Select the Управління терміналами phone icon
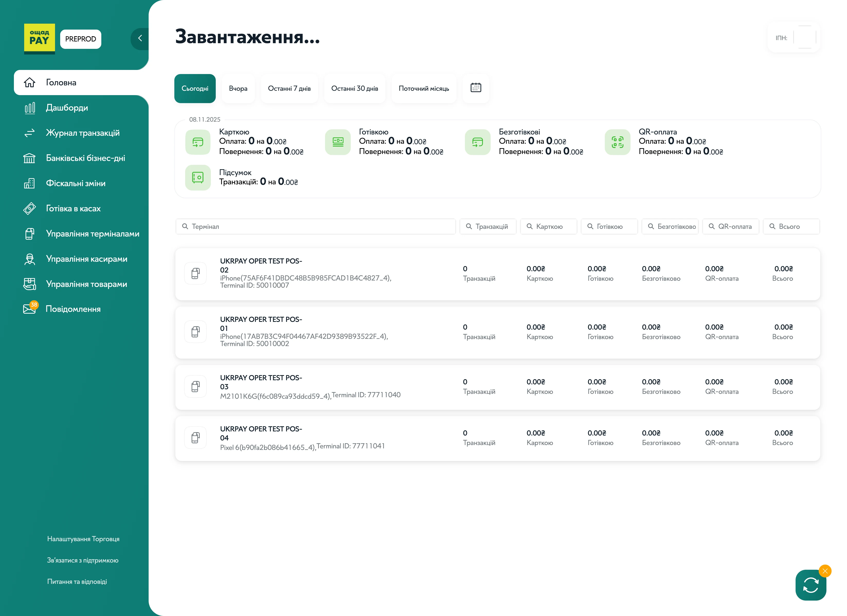 pos(30,233)
